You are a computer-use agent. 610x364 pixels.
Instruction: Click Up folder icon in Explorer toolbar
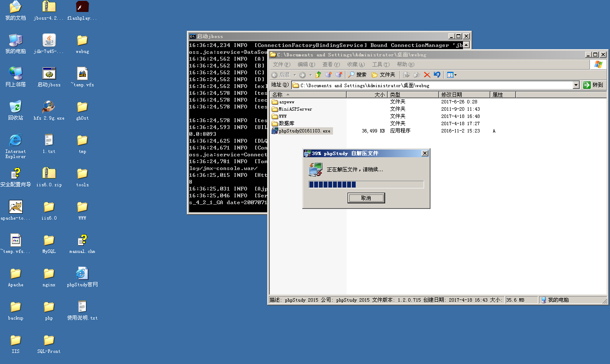tap(318, 75)
